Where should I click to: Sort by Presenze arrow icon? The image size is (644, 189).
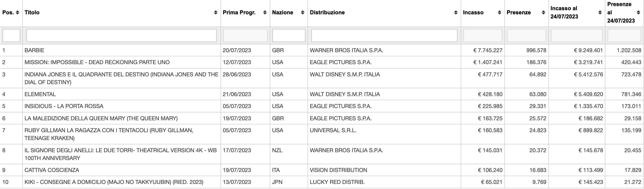coord(543,12)
